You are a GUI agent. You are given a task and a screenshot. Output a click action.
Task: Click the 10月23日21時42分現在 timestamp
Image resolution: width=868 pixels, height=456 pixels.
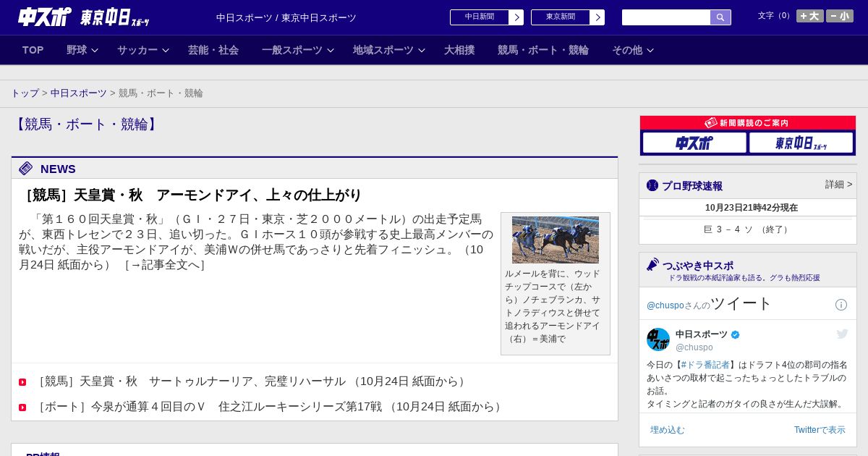[x=752, y=208]
